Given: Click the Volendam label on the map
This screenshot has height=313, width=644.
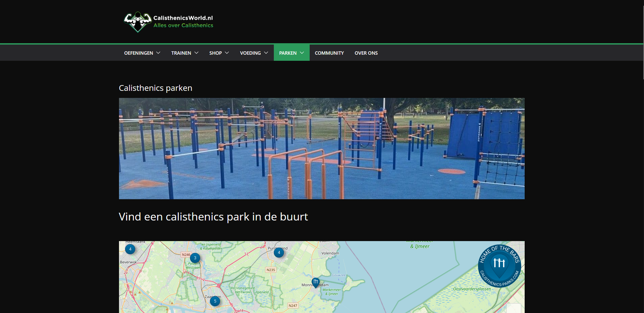Looking at the screenshot, I should click(330, 253).
